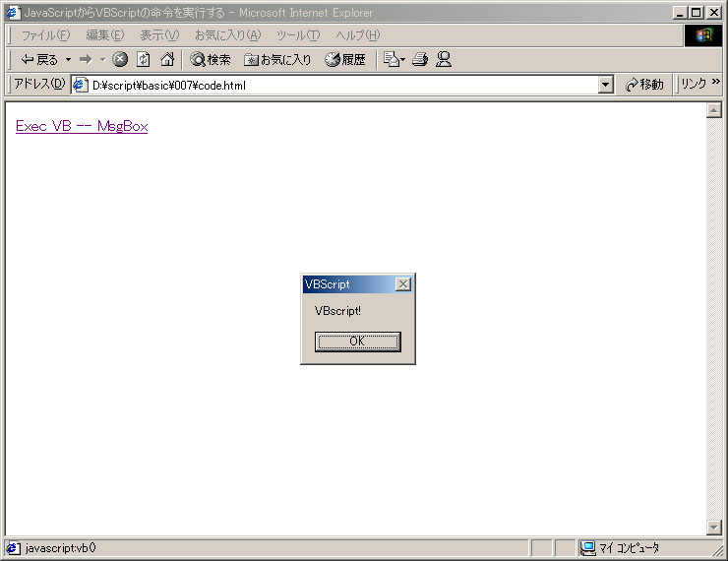Image resolution: width=728 pixels, height=561 pixels.
Task: Go to the home page icon
Action: coord(167,59)
